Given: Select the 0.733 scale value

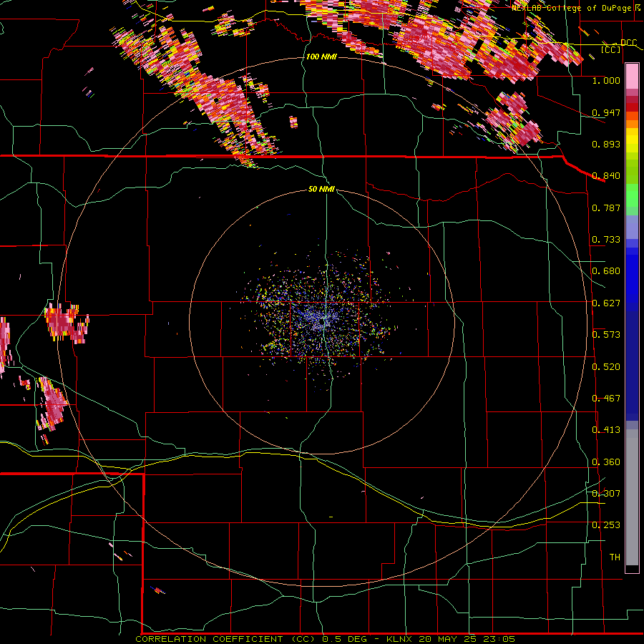Looking at the screenshot, I should click(606, 240).
